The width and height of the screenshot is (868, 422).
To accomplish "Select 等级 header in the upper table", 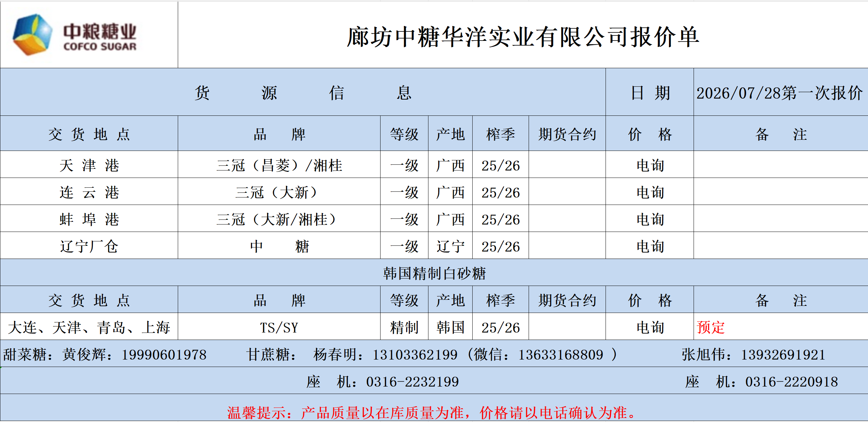I will (x=404, y=134).
